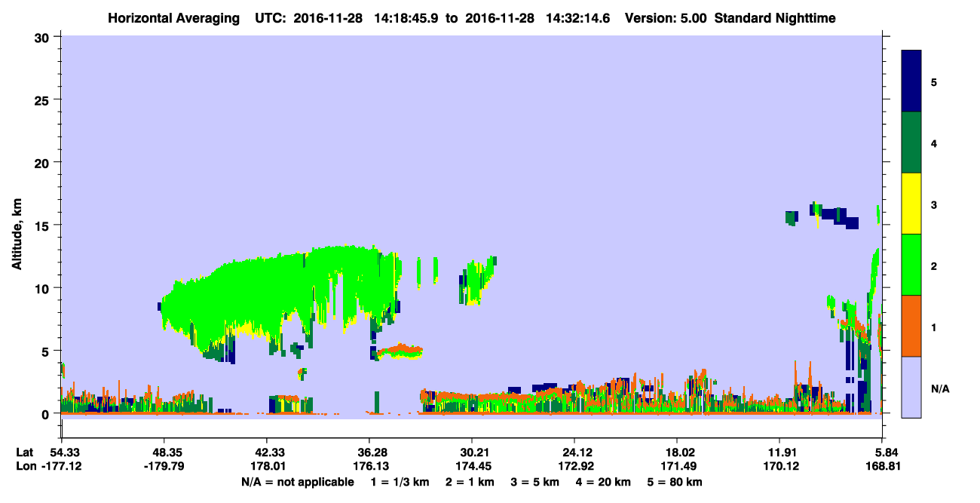
Task: Click the colorbar label '2'
Action: (934, 265)
